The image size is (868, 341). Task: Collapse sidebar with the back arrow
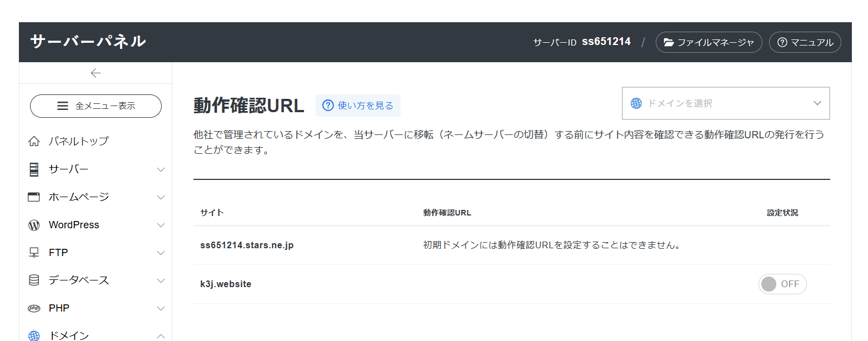(96, 73)
